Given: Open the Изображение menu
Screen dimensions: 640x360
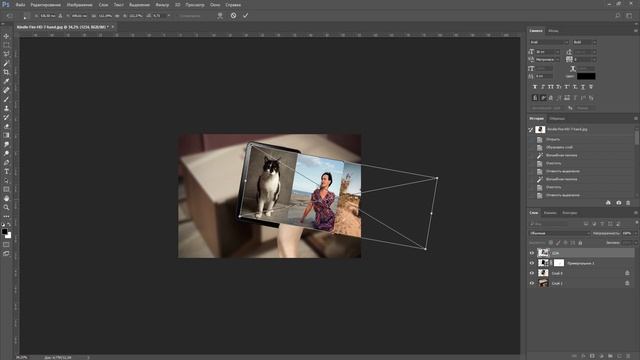Looking at the screenshot, I should pyautogui.click(x=80, y=5).
